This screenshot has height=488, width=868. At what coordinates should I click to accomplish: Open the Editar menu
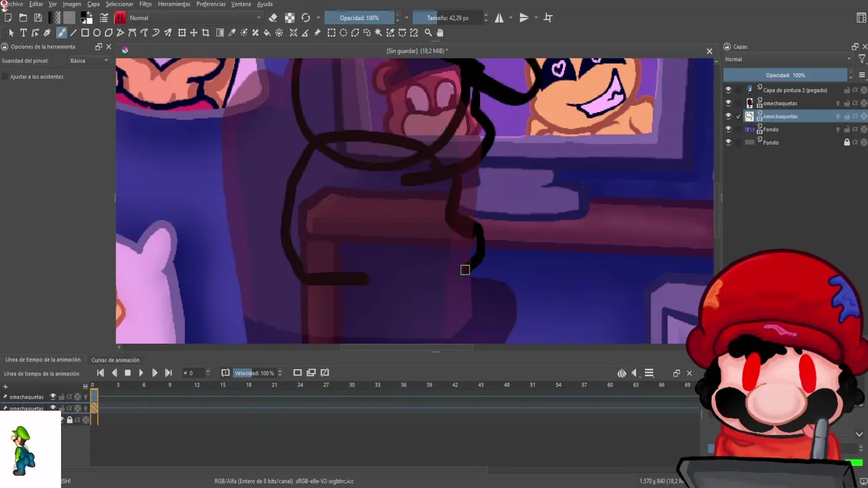click(x=36, y=4)
